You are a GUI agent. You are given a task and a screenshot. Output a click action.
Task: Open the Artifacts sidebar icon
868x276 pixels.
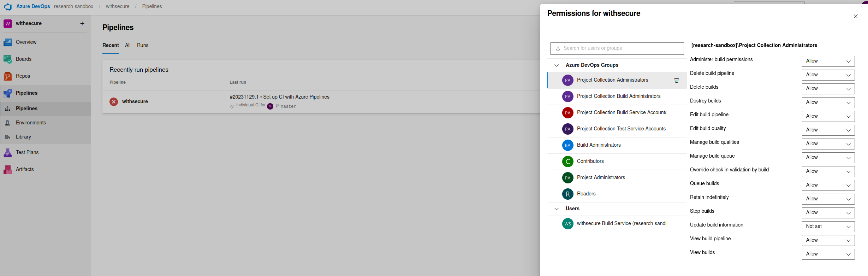(8, 170)
